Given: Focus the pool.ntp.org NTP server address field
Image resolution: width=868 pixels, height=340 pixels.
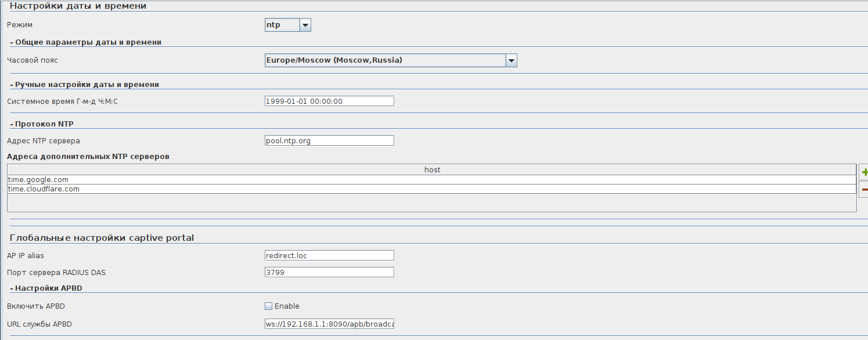Looking at the screenshot, I should coord(329,140).
